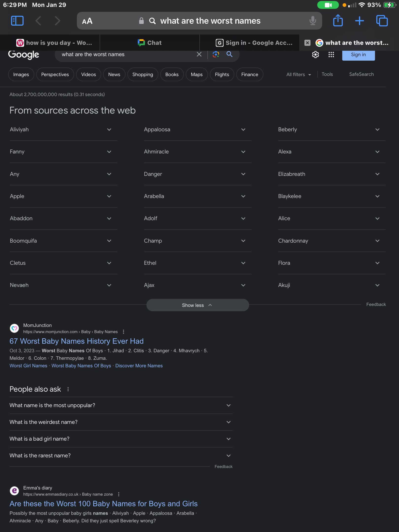Open the Google apps grid
Viewport: 399px width, 532px height.
331,55
